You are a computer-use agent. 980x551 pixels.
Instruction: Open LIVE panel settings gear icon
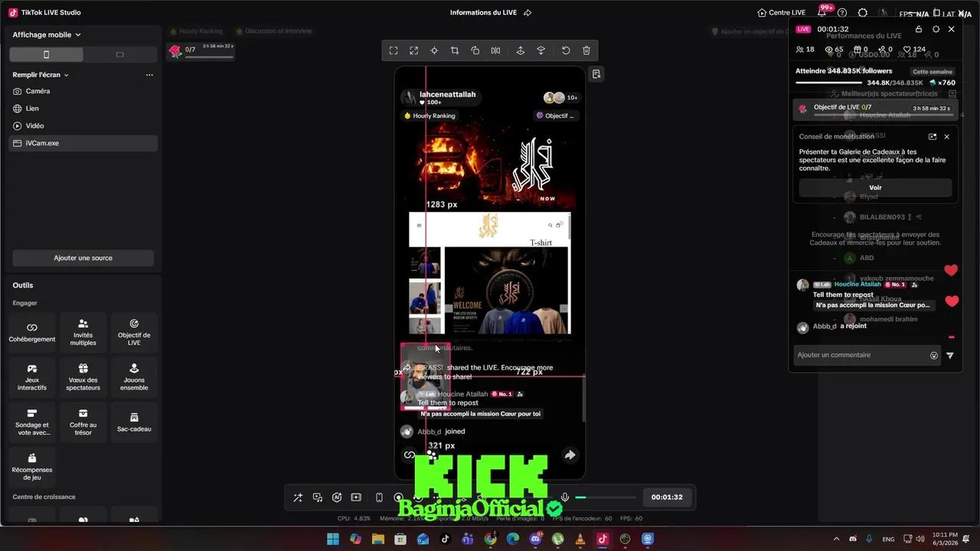(936, 29)
